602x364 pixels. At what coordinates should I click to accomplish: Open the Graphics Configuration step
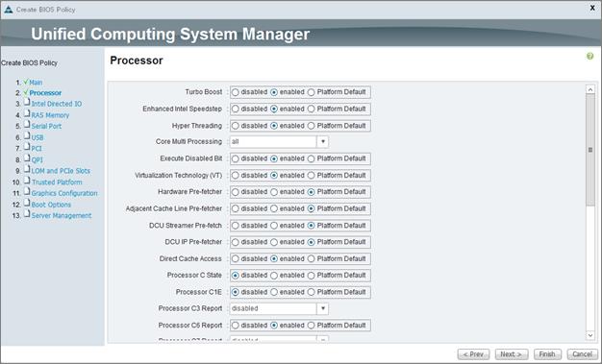(64, 193)
